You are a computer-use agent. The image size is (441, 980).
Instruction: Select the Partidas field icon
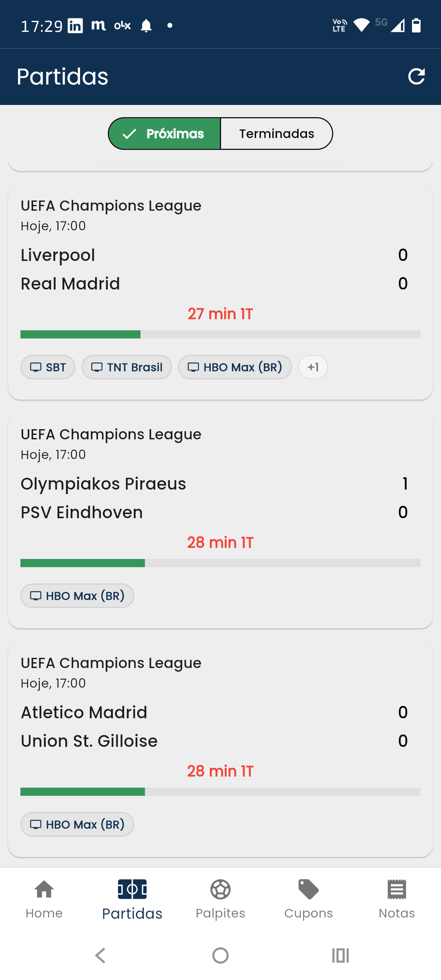click(x=132, y=889)
